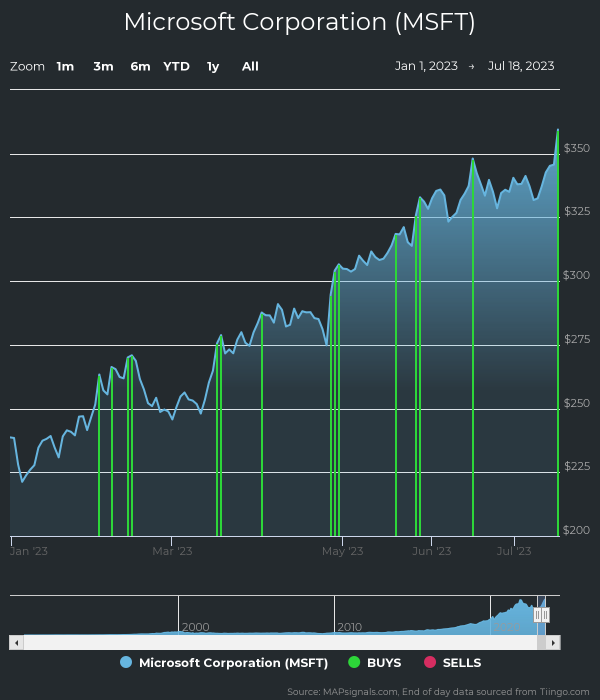This screenshot has height=700, width=600.
Task: Click the $225 axis label
Action: click(577, 466)
